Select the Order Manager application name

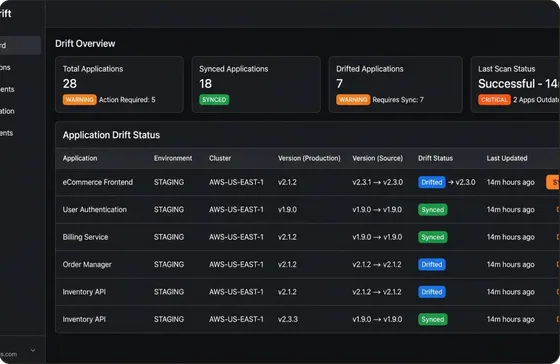[x=87, y=265]
